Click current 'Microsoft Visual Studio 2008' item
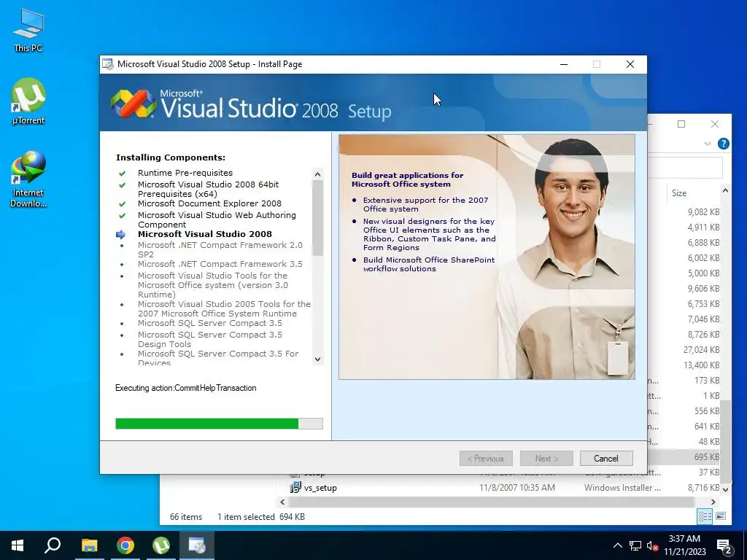This screenshot has height=560, width=747. click(205, 234)
